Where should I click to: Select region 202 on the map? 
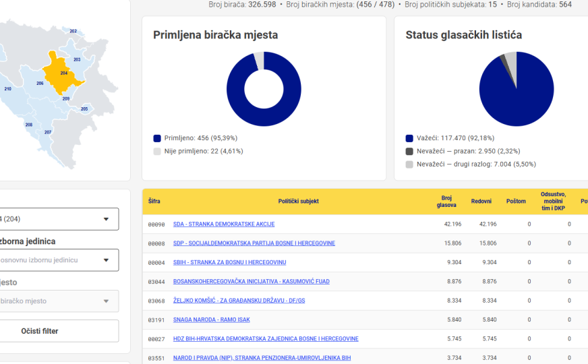coord(73,32)
